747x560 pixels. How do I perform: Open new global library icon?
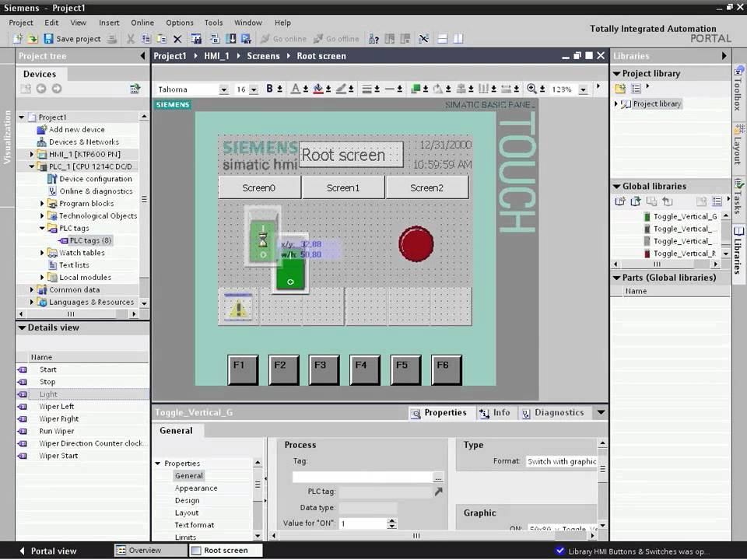coord(636,201)
